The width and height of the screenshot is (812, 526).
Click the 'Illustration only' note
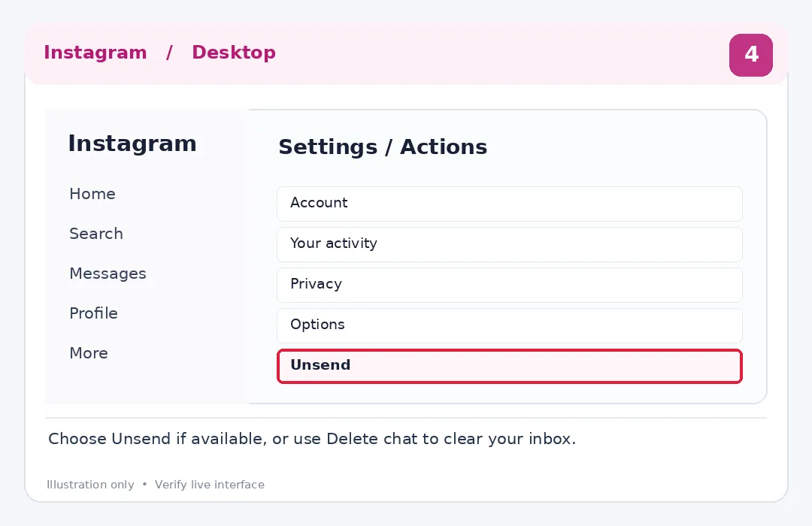90,485
